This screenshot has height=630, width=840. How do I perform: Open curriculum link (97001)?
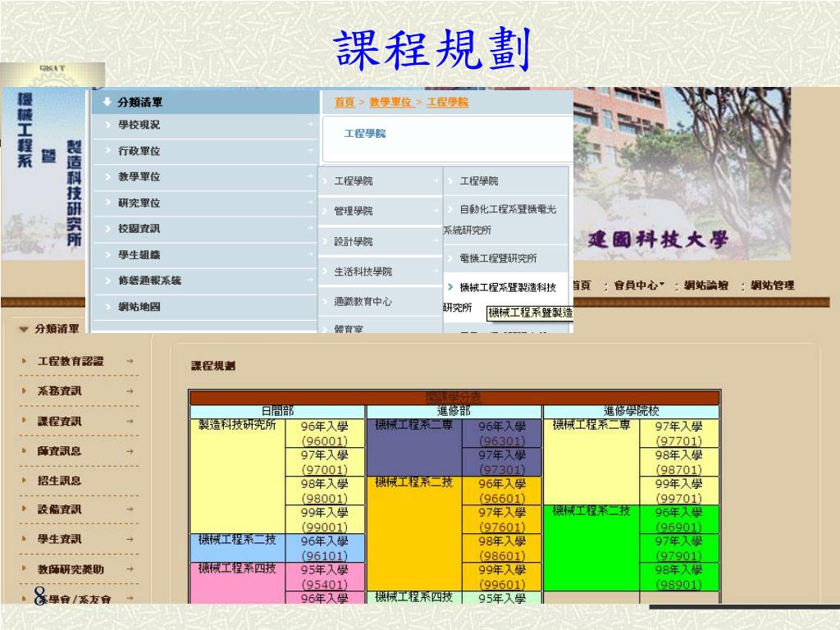(325, 470)
